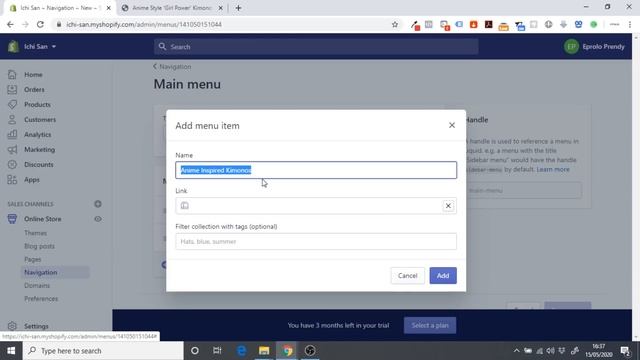Open Pages under Online Store
Image resolution: width=640 pixels, height=360 pixels.
[x=33, y=259]
